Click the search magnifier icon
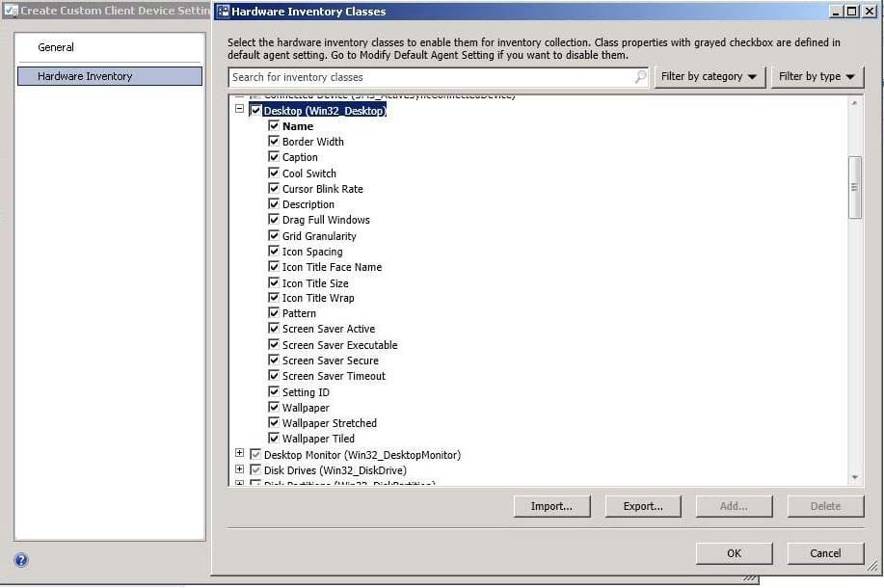The height and width of the screenshot is (588, 884). 640,77
